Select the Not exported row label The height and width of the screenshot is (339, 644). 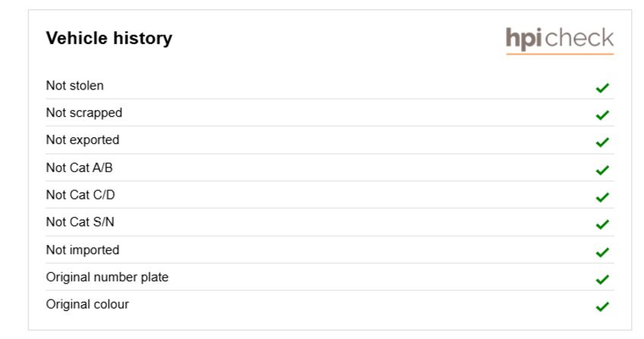[x=83, y=140]
